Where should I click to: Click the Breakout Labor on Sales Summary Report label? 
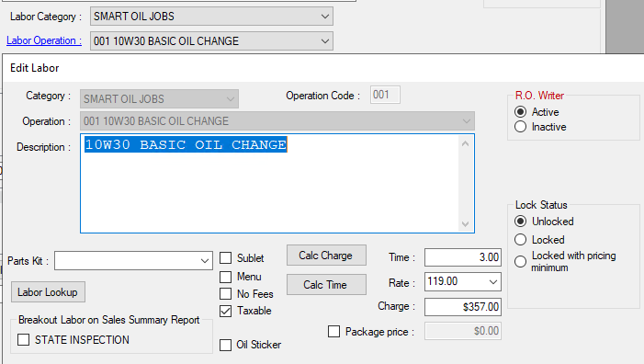click(108, 320)
